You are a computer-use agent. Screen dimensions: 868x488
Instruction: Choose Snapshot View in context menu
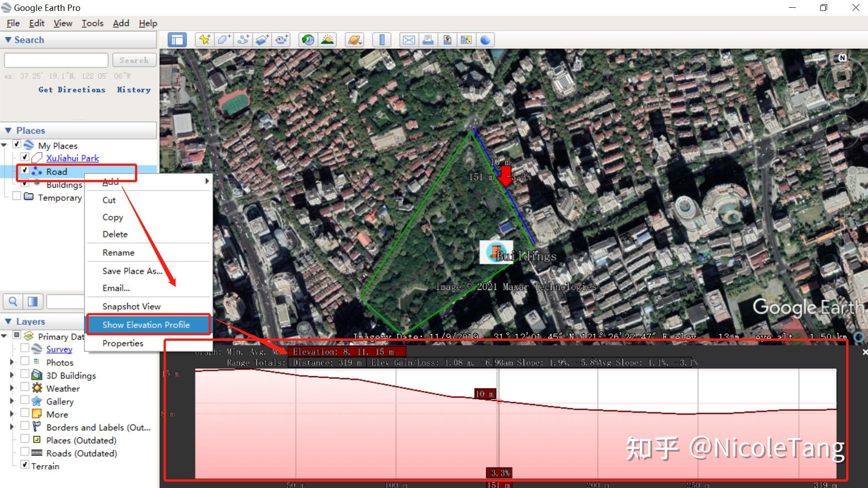[149, 306]
